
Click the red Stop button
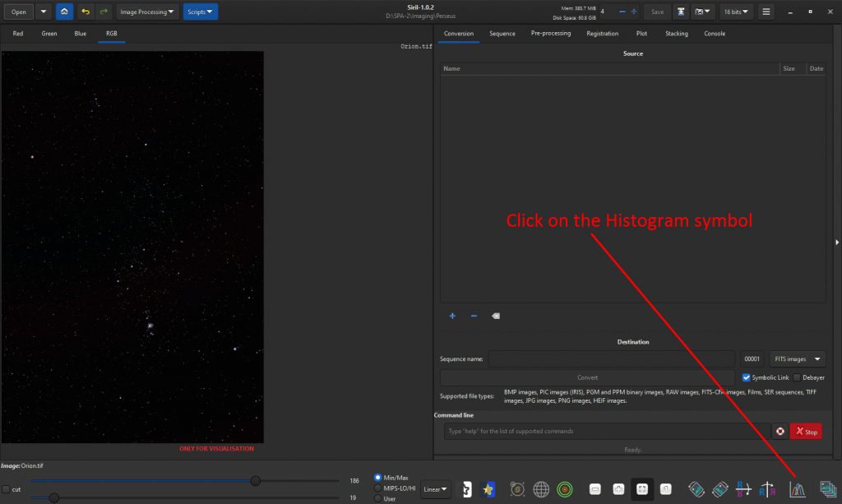806,431
